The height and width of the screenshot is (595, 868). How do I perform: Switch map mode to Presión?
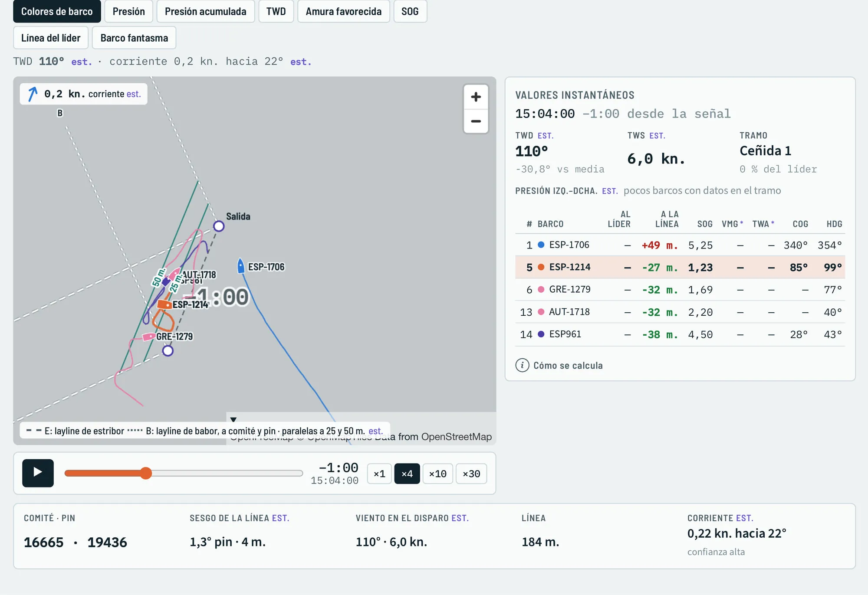pyautogui.click(x=128, y=11)
